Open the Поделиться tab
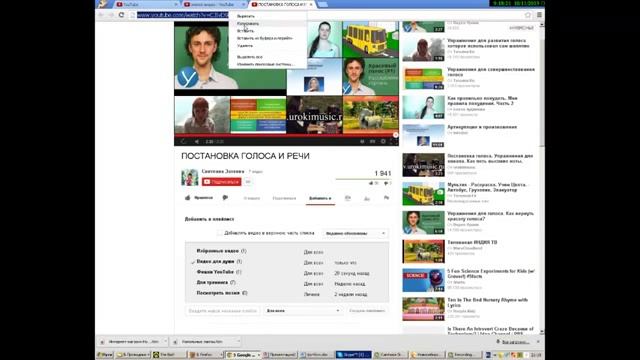Viewport: 640px width, 360px height. pyautogui.click(x=284, y=198)
